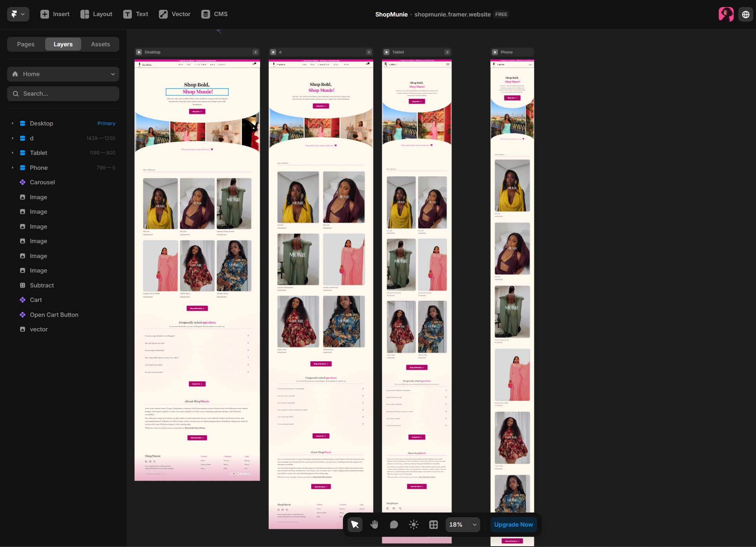The width and height of the screenshot is (756, 547).
Task: Switch to the Pages tab
Action: point(26,44)
